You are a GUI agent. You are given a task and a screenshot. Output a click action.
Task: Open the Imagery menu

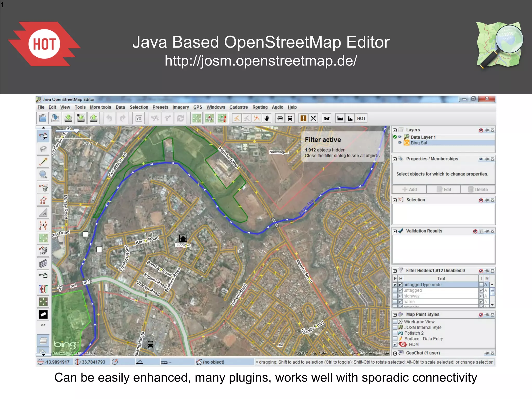pyautogui.click(x=181, y=107)
